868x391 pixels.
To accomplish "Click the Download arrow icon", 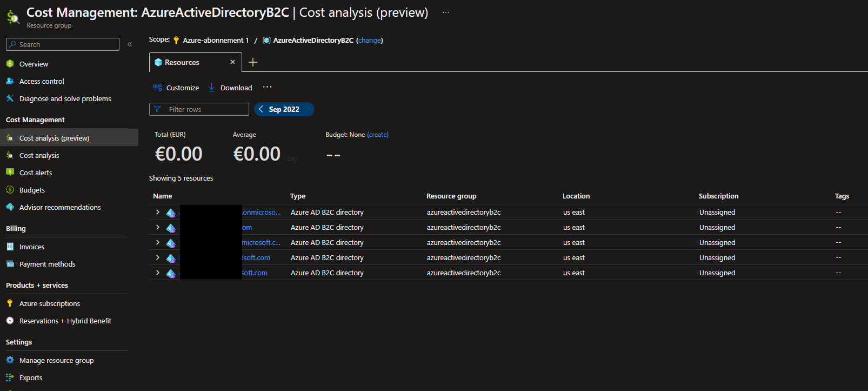I will point(211,87).
